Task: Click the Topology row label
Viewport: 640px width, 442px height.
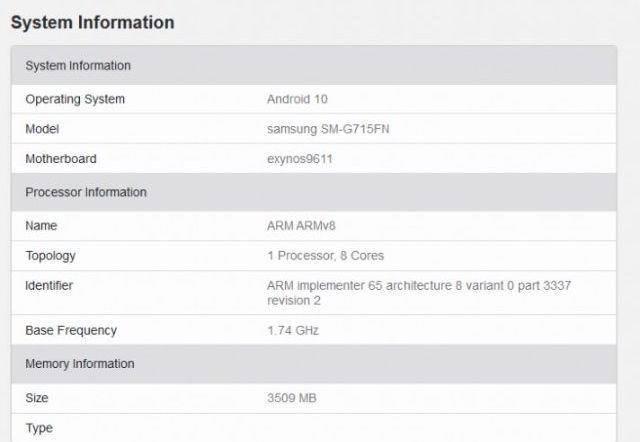Action: coord(51,256)
